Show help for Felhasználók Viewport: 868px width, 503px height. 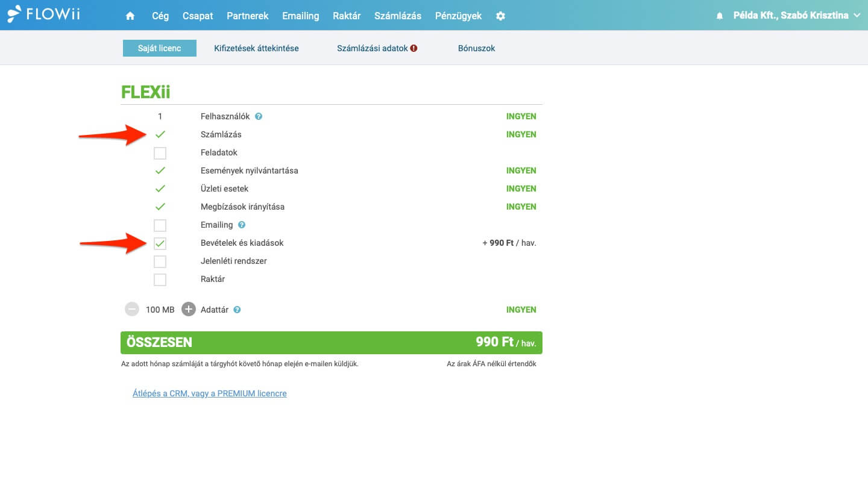coord(259,116)
